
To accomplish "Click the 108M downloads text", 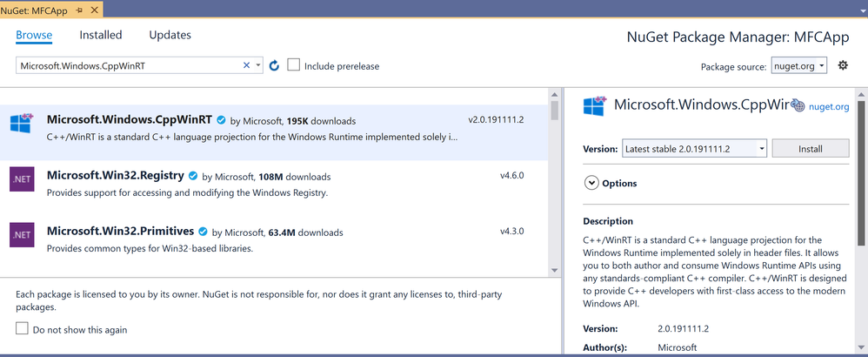I will point(295,177).
